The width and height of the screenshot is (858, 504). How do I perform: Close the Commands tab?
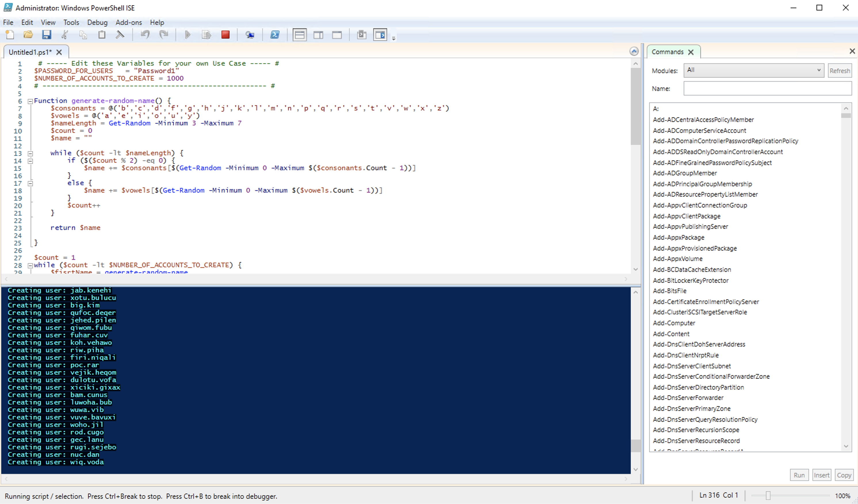click(x=691, y=52)
